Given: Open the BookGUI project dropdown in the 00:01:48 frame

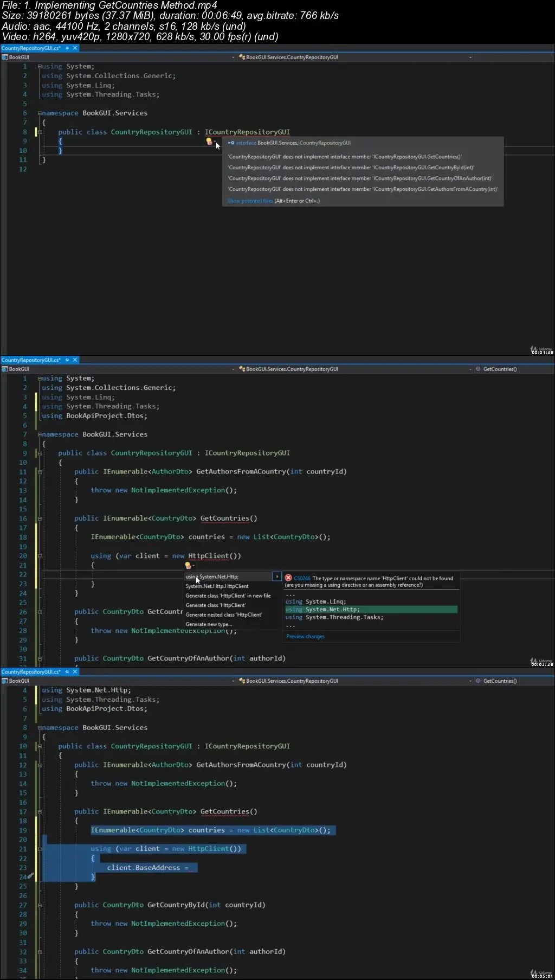Looking at the screenshot, I should (234, 57).
